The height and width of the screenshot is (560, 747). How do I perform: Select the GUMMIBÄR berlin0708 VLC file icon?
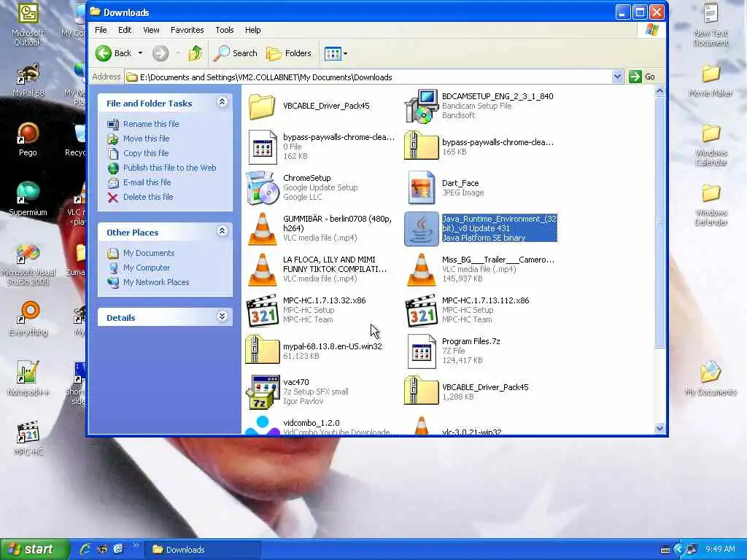coord(262,229)
